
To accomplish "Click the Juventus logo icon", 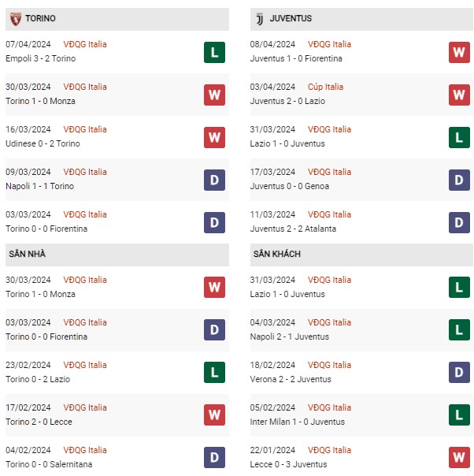I will tap(260, 19).
